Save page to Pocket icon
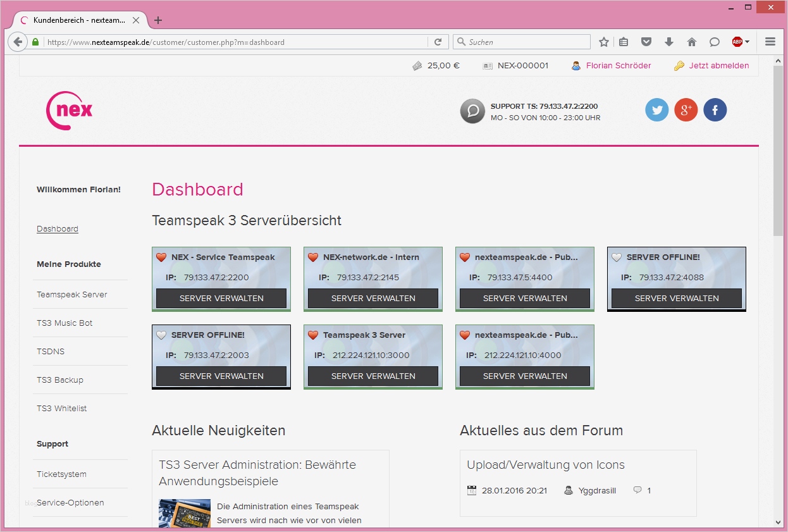 [x=646, y=42]
